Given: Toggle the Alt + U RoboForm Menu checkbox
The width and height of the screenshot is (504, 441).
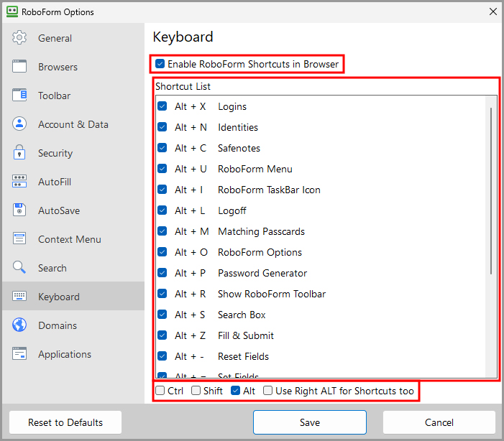Looking at the screenshot, I should click(162, 169).
